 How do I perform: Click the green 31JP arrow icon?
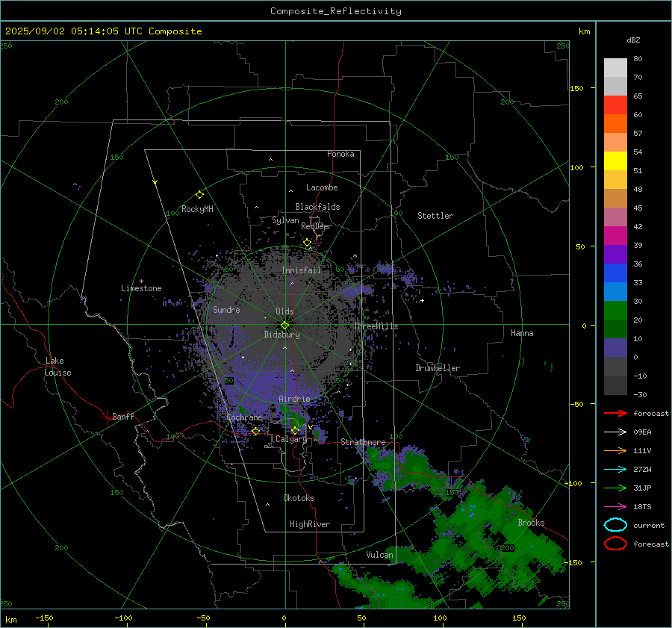615,488
